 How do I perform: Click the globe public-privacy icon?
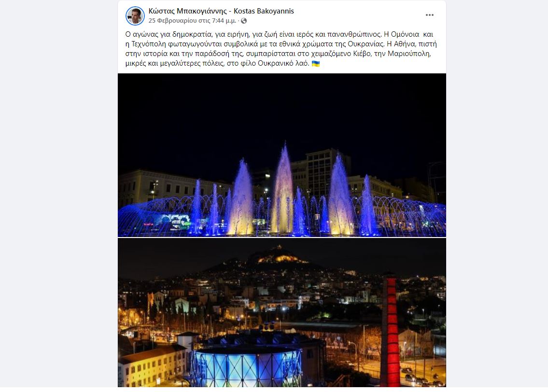tap(244, 21)
